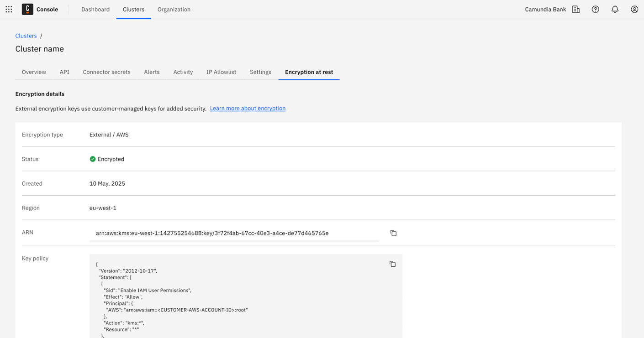Open the user profile menu
The image size is (644, 338).
click(634, 9)
